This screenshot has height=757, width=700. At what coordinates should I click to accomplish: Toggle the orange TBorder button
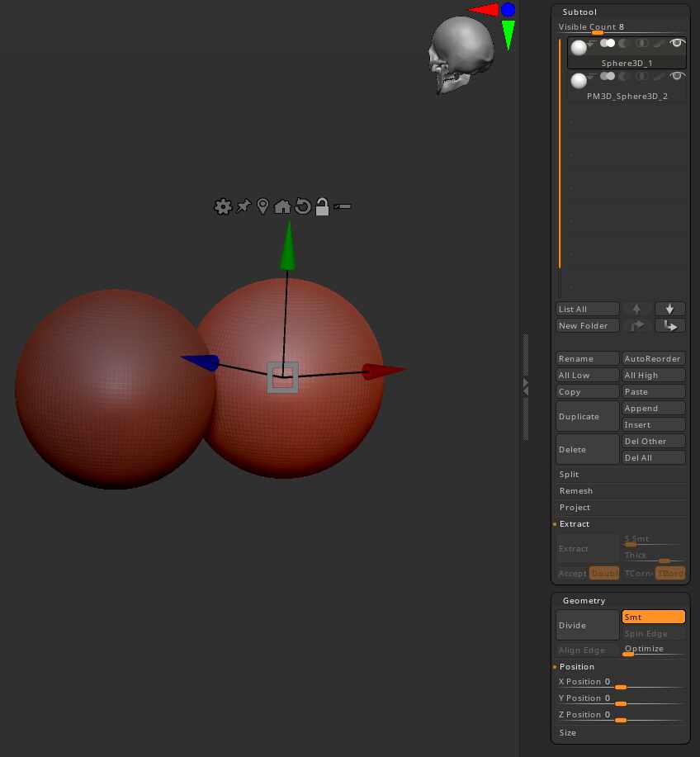670,573
